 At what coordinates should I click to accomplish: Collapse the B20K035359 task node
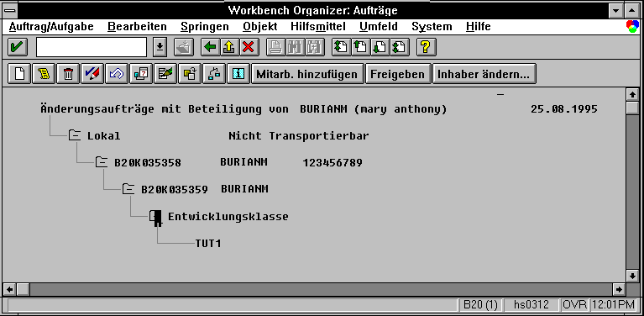(128, 189)
